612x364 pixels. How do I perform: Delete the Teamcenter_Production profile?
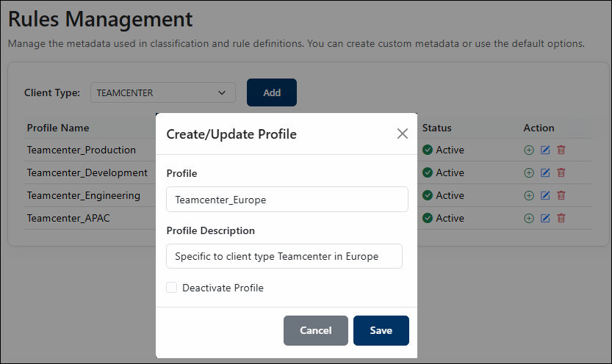pyautogui.click(x=561, y=150)
